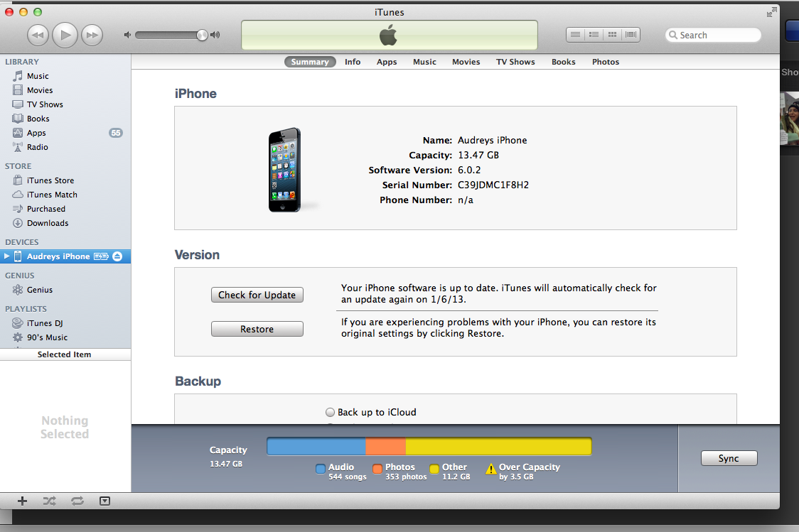Select Movies in the Library sidebar

pyautogui.click(x=65, y=90)
